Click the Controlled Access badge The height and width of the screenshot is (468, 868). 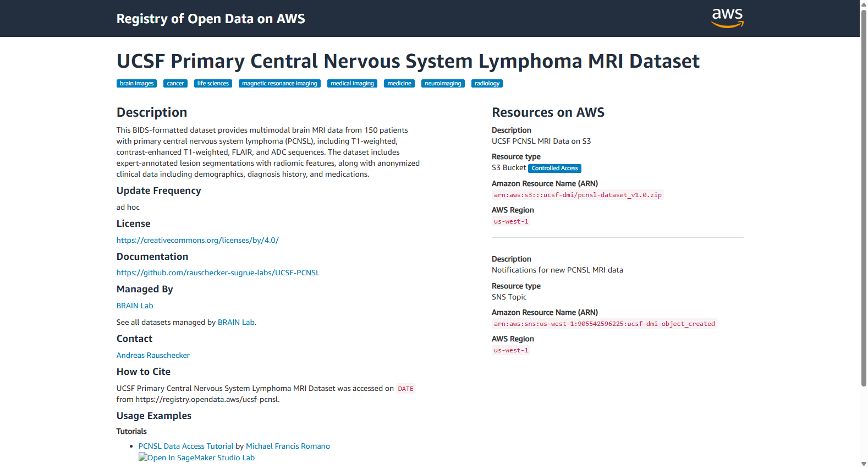pyautogui.click(x=554, y=168)
